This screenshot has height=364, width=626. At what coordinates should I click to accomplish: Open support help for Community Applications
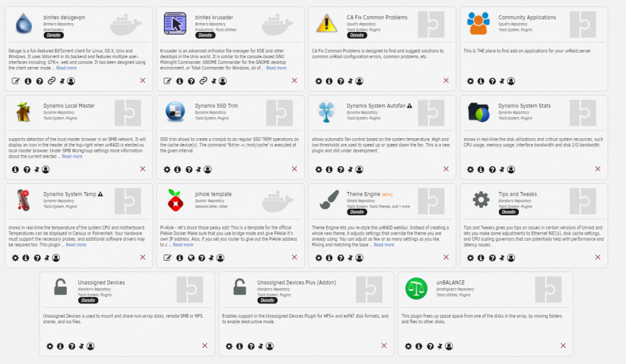(492, 81)
